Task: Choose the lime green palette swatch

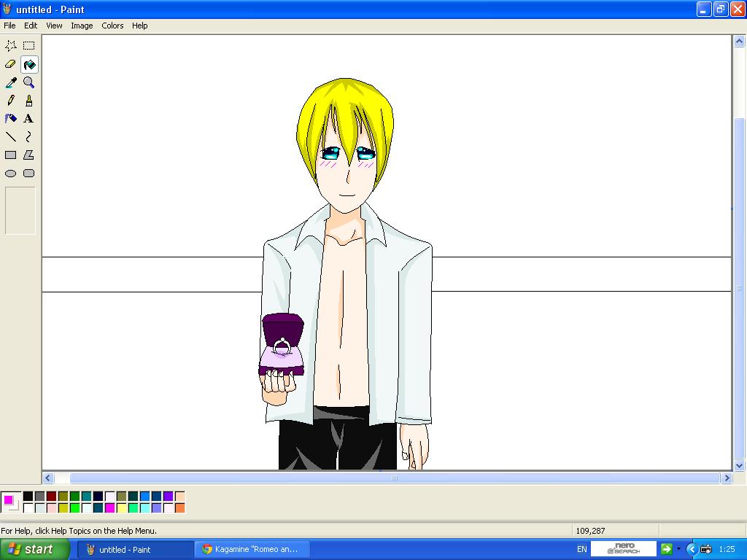Action: pyautogui.click(x=75, y=508)
